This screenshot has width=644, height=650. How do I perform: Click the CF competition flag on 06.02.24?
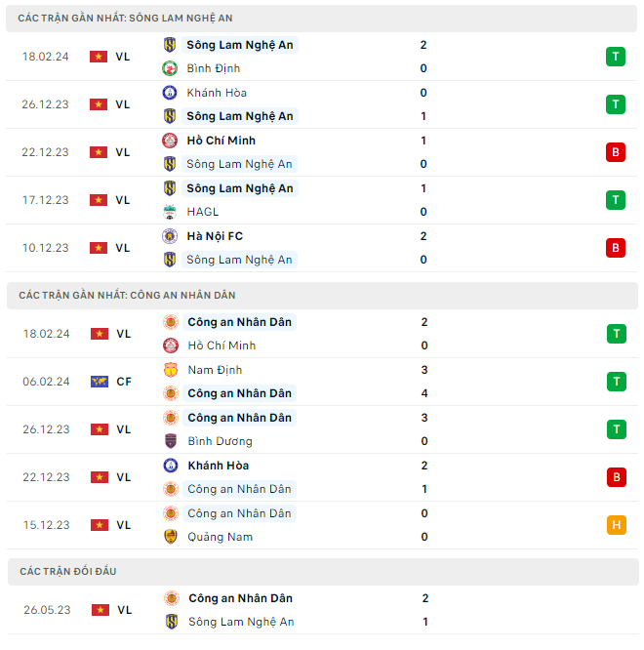[99, 382]
